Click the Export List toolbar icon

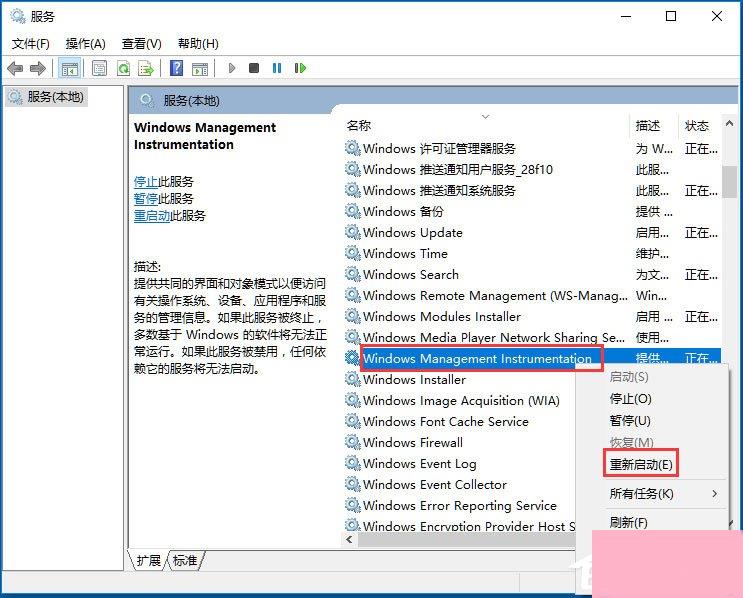coord(146,69)
